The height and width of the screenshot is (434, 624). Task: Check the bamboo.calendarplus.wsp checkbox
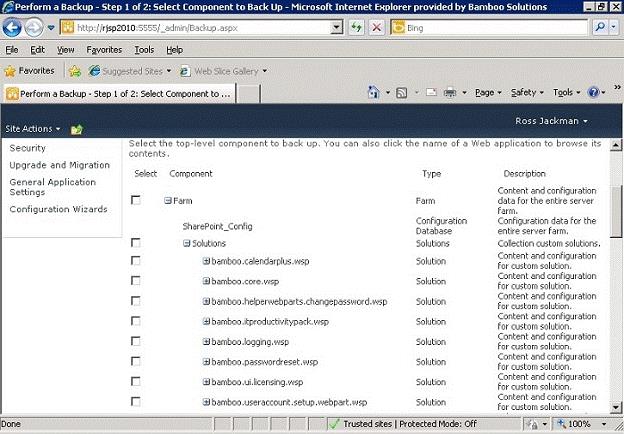136,261
